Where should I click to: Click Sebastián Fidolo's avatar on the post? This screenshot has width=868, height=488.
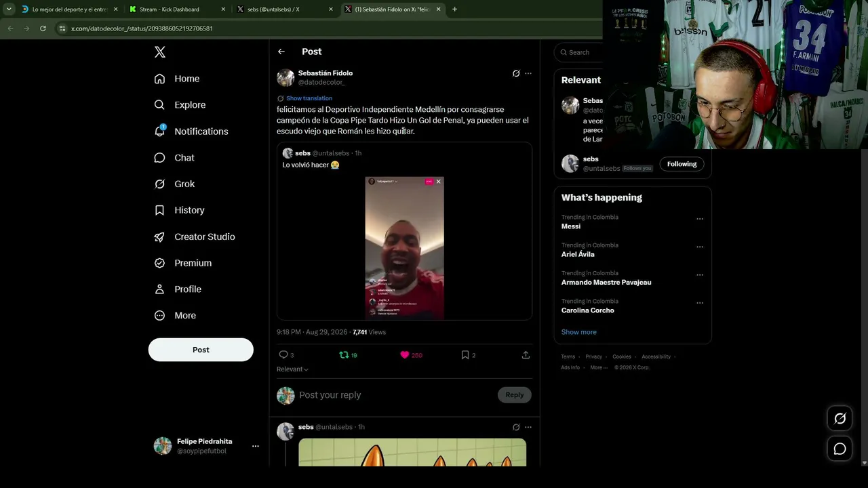(285, 78)
